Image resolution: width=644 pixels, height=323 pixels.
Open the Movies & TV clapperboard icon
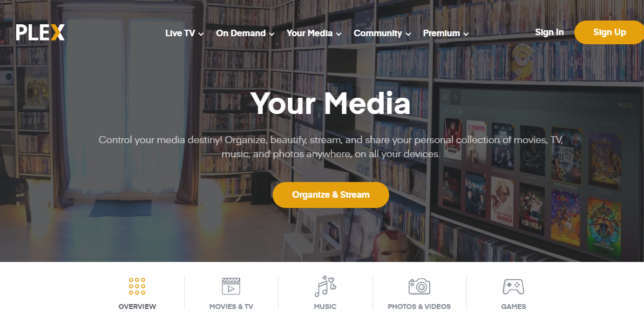tap(231, 286)
